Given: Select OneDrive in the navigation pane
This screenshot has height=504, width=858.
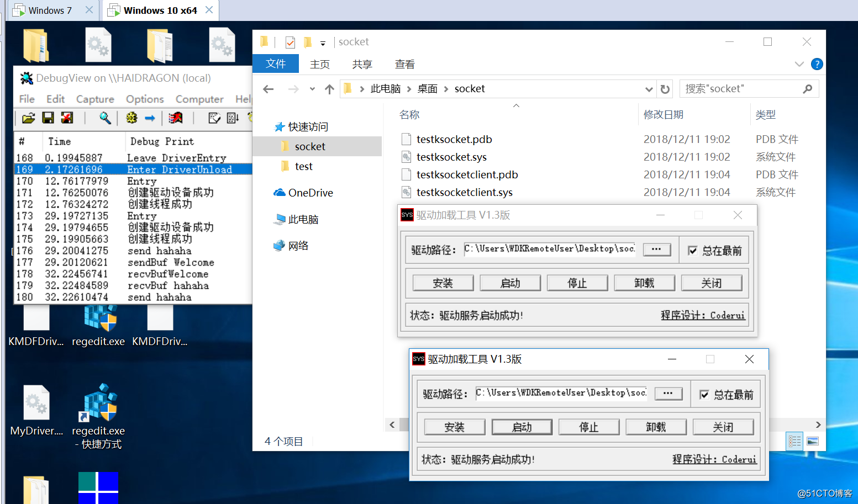Looking at the screenshot, I should [303, 193].
